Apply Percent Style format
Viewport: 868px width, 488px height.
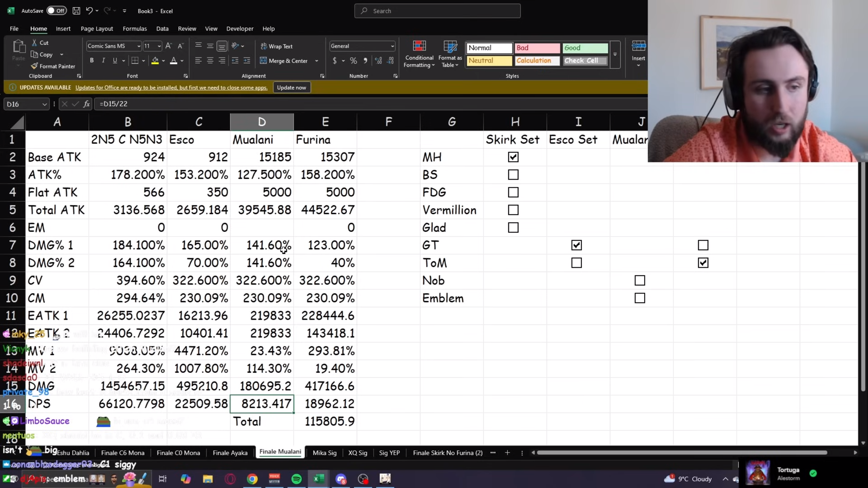[354, 61]
